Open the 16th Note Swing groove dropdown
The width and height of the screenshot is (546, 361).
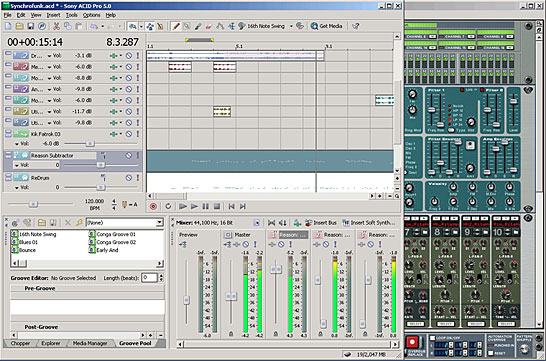coord(291,26)
